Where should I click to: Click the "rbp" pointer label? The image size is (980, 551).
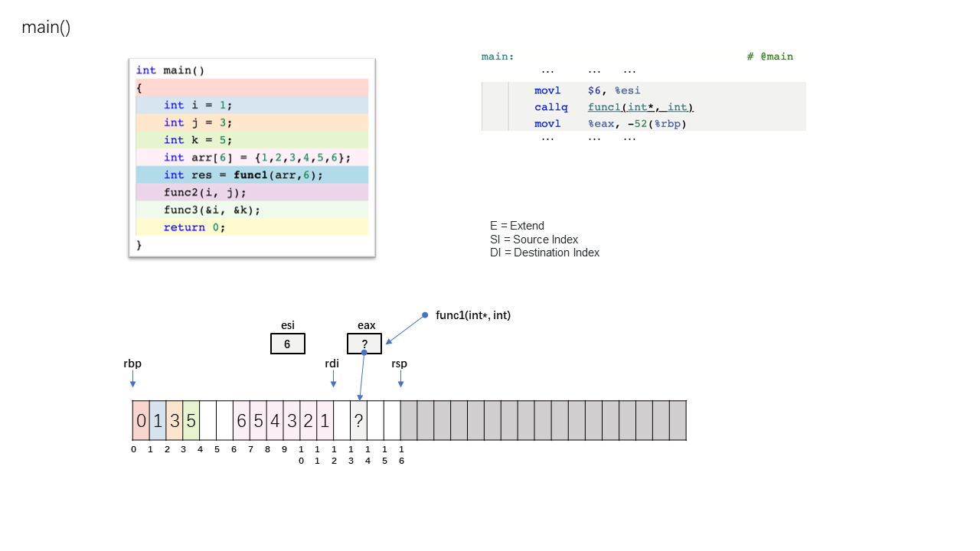pos(132,364)
